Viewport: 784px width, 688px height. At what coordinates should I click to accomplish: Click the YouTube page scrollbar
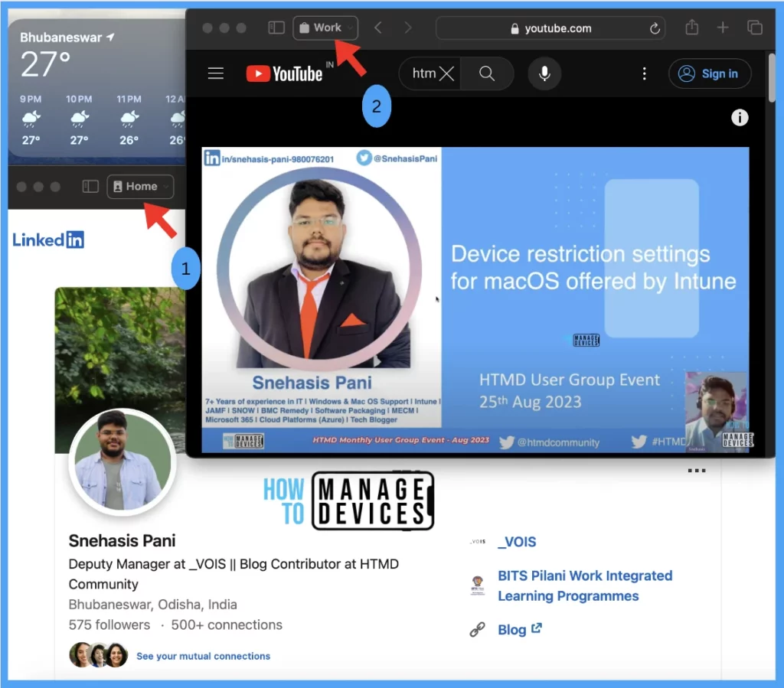tap(772, 79)
